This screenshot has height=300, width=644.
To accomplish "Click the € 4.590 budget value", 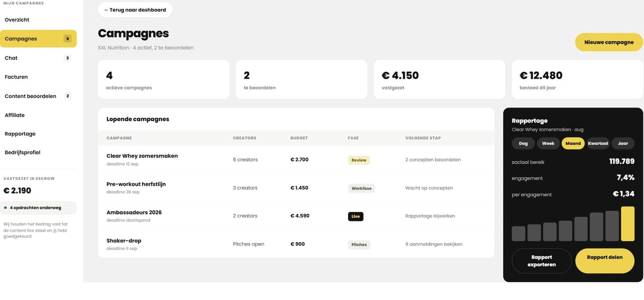I will pyautogui.click(x=300, y=216).
